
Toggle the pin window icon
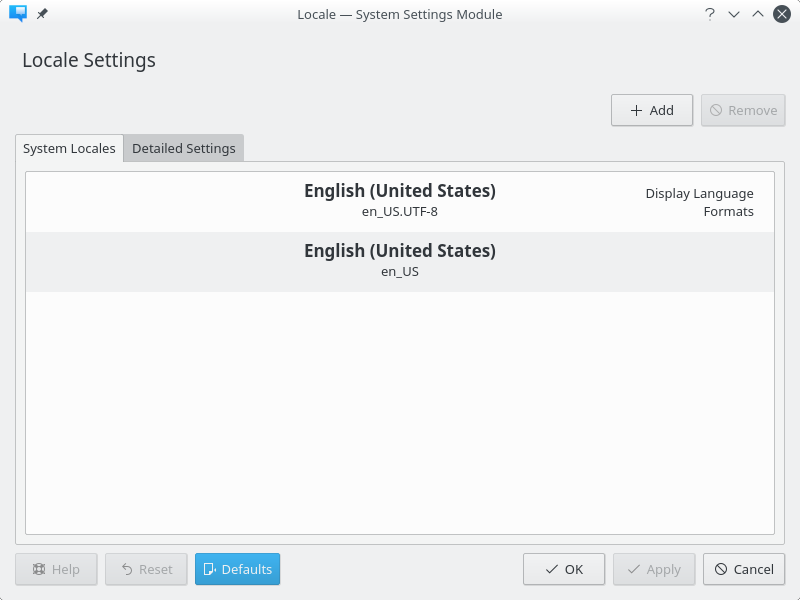[42, 14]
